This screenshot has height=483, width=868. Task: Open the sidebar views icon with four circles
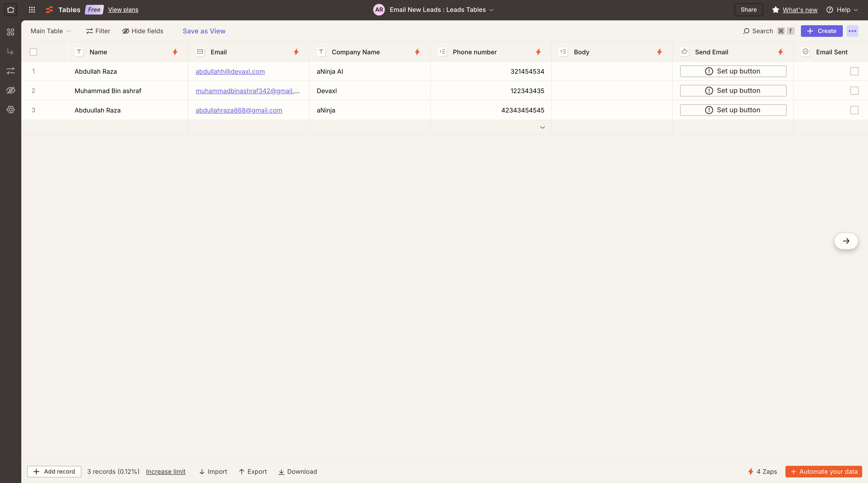click(10, 32)
